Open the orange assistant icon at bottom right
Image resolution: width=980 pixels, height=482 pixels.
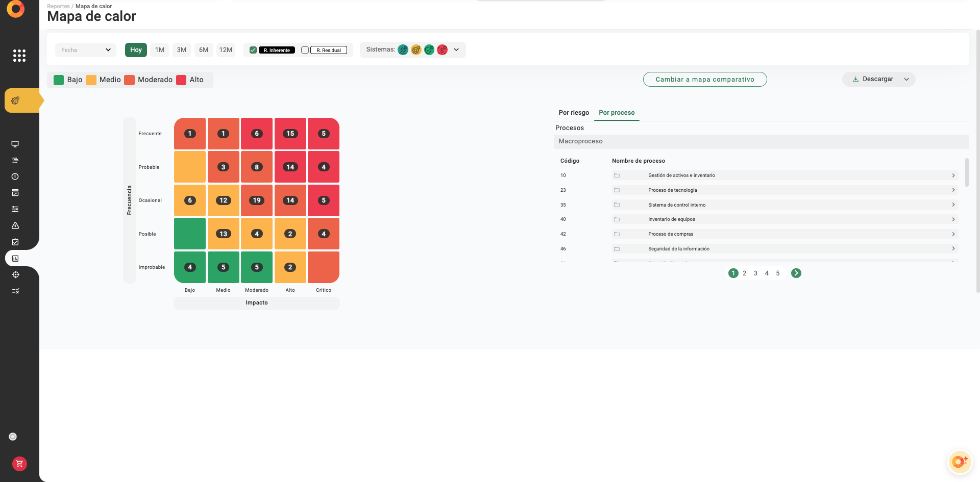(959, 462)
